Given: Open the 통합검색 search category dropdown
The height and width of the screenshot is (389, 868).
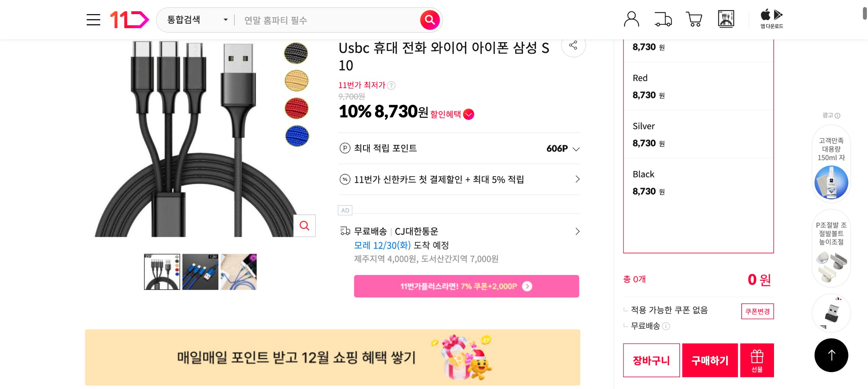Looking at the screenshot, I should point(195,20).
